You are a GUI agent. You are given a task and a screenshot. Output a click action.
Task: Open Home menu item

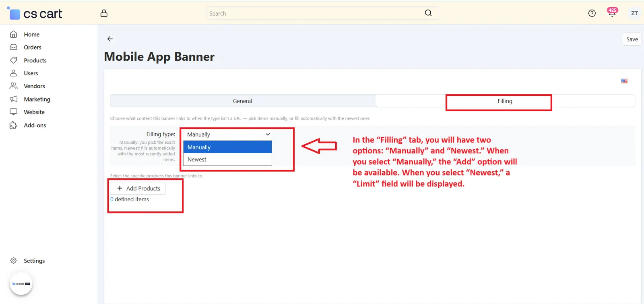click(31, 34)
